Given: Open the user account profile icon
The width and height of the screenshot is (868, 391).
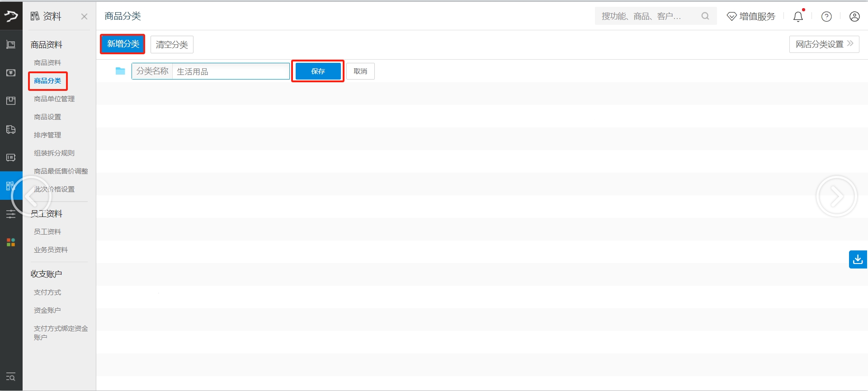Looking at the screenshot, I should coord(854,17).
